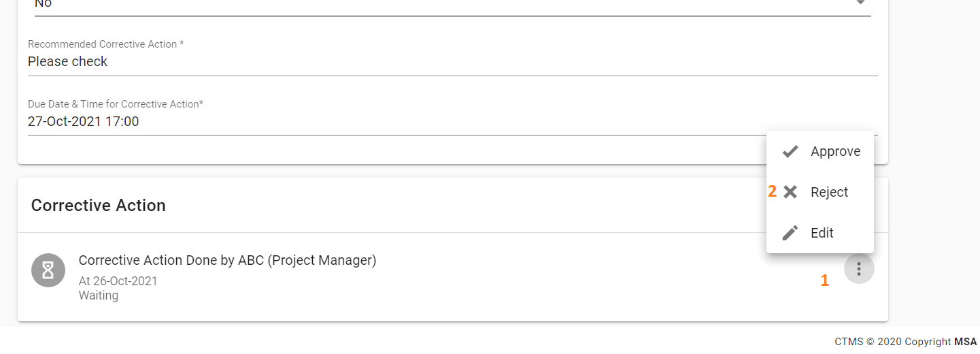Viewport: 980px width, 354px height.
Task: Click the three-dot more options button
Action: (x=859, y=269)
